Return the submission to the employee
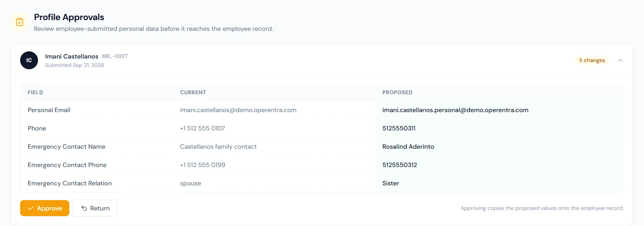This screenshot has width=644, height=226. (x=95, y=208)
